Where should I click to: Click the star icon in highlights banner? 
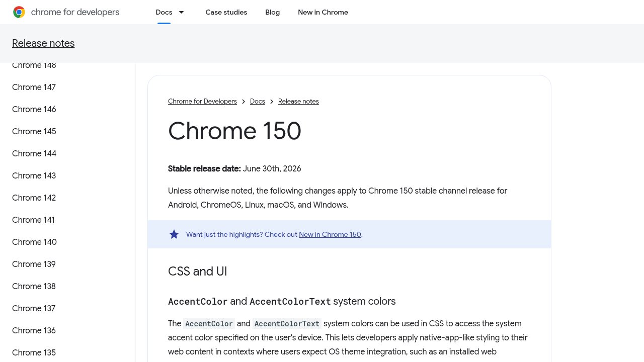174,234
